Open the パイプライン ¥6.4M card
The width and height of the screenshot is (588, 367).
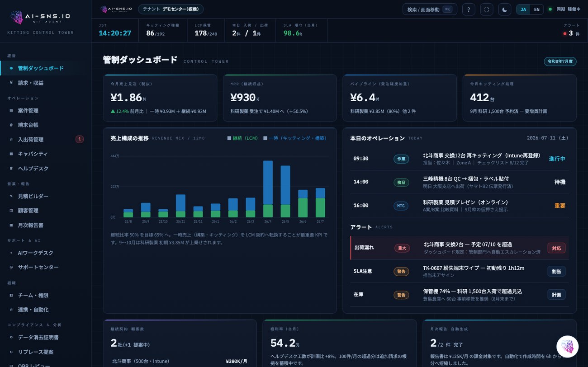pos(400,98)
